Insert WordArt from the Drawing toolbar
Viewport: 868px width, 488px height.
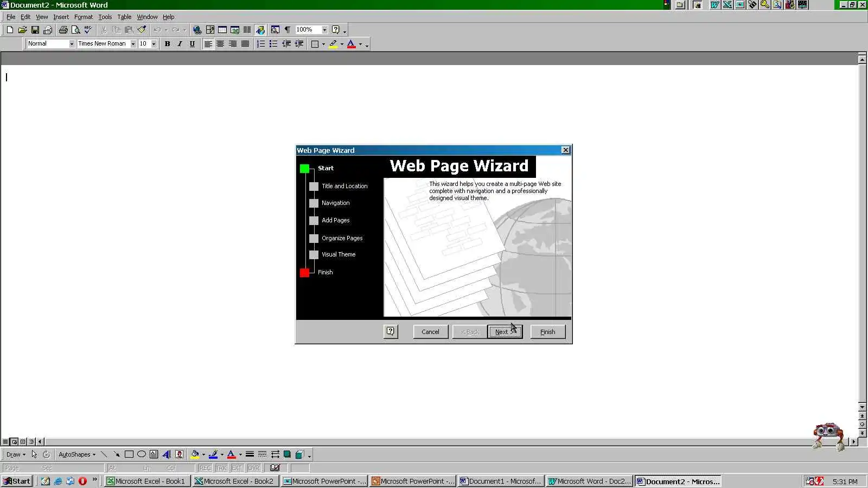coord(167,454)
